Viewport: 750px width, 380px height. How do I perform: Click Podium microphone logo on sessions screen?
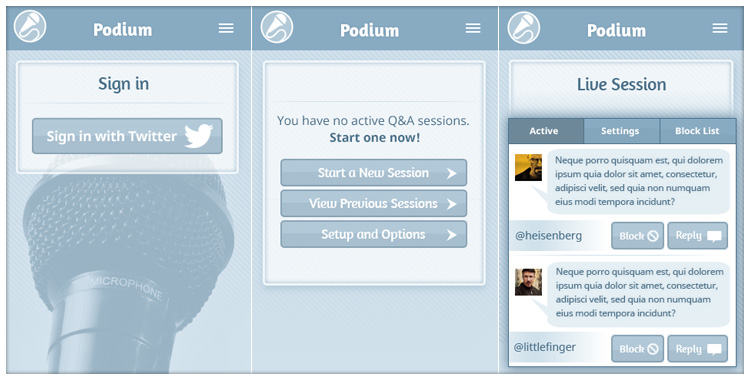[277, 27]
